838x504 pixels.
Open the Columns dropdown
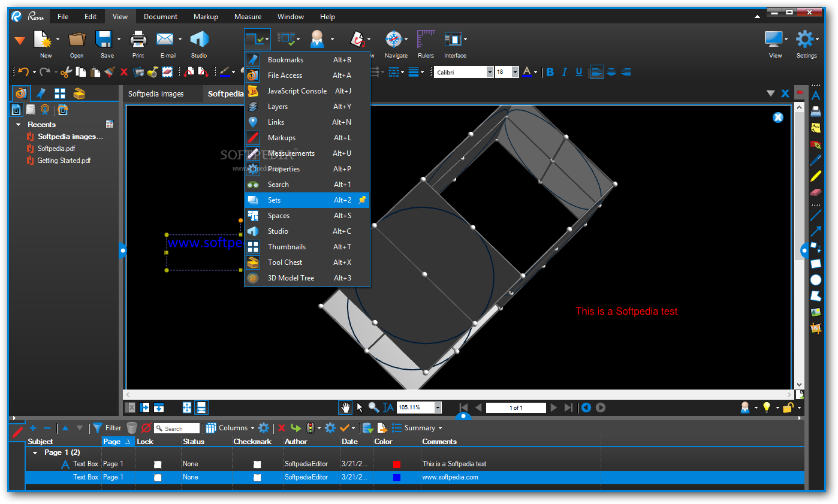point(230,428)
